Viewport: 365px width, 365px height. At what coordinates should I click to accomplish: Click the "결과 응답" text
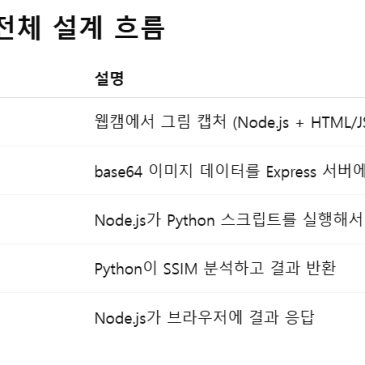[x=281, y=317]
